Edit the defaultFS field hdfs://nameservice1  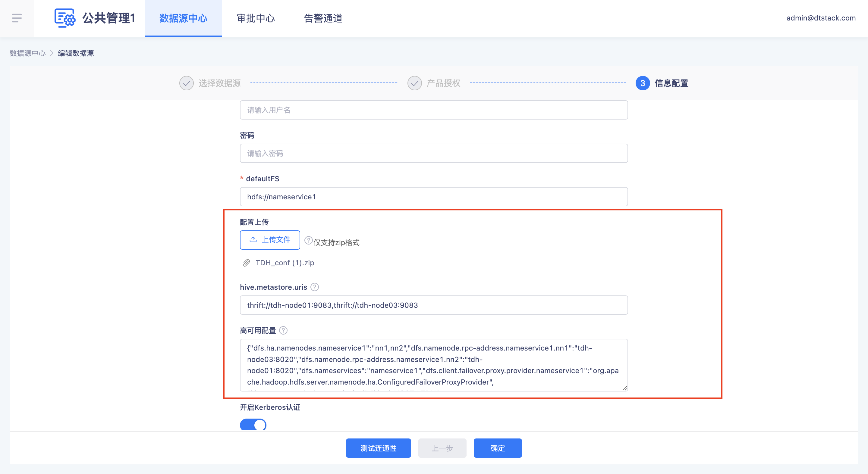pyautogui.click(x=434, y=197)
